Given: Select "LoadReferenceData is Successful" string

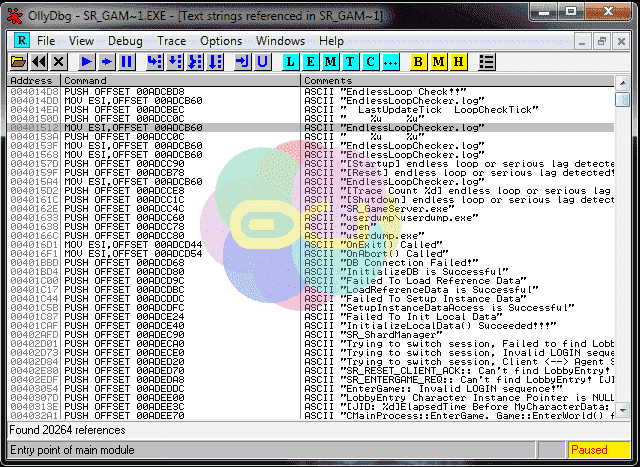Looking at the screenshot, I should coord(421,289).
